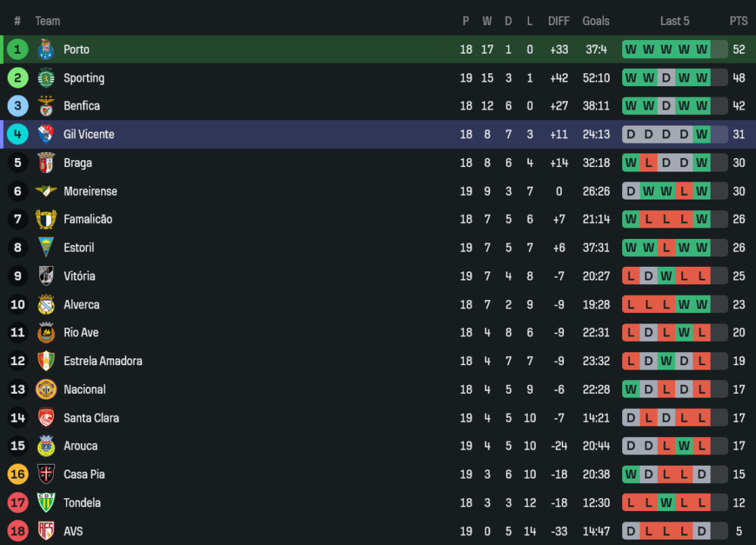756x545 pixels.
Task: Open the Estrela Amadora team link
Action: (103, 361)
